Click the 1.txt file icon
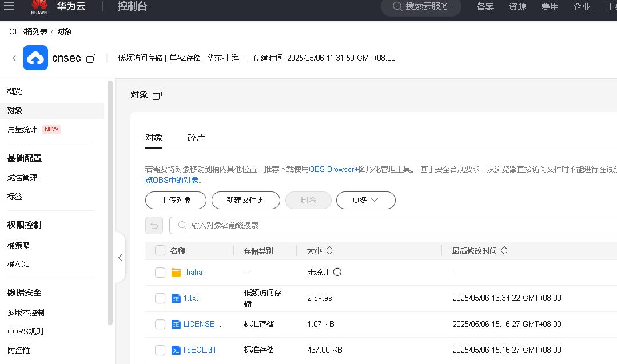 point(176,298)
